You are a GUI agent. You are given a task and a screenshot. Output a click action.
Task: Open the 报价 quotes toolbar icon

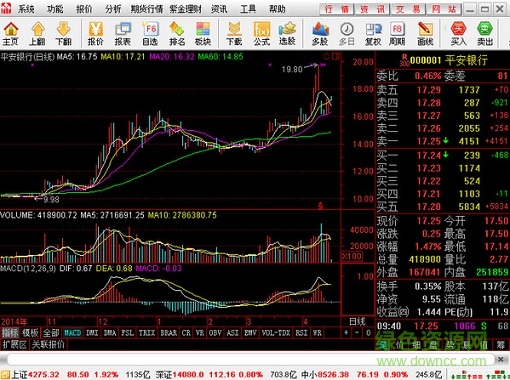[96, 34]
